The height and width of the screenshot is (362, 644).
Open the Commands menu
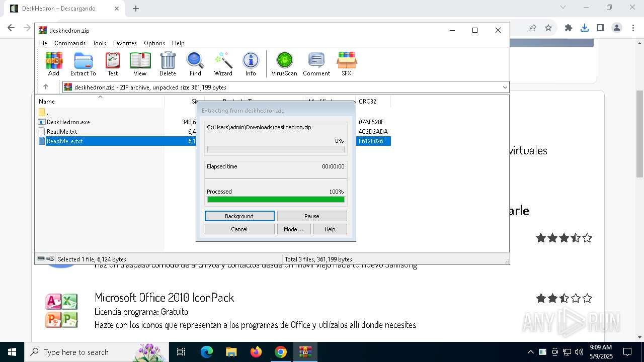pos(70,43)
